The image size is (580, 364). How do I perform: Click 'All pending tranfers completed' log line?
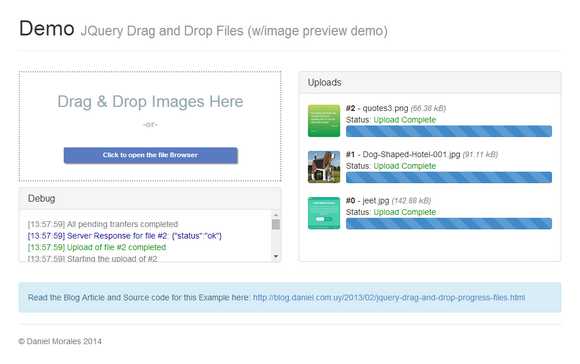click(103, 224)
